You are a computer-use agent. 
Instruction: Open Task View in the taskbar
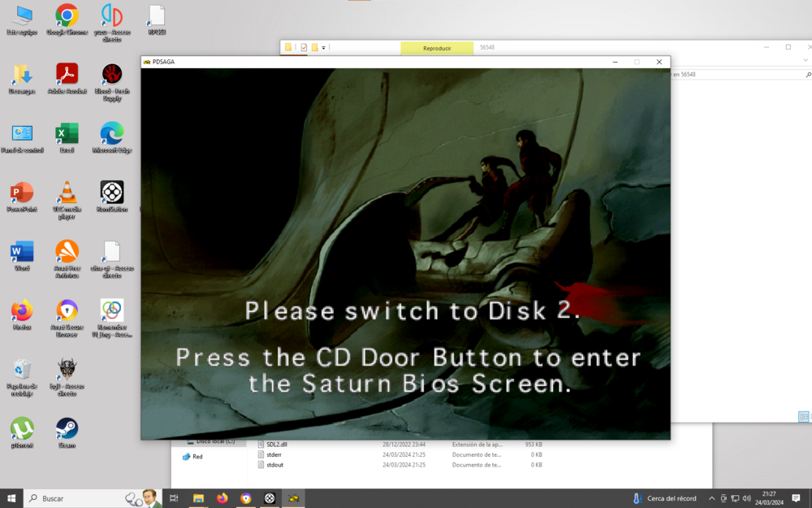(174, 498)
